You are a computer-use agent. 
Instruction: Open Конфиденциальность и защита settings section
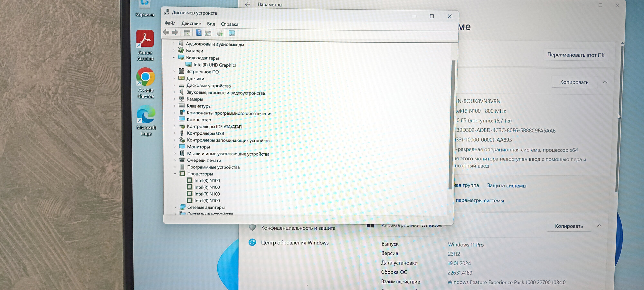298,228
